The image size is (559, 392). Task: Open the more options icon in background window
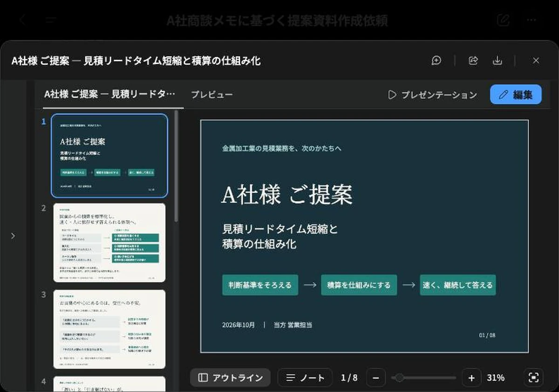pyautogui.click(x=532, y=20)
